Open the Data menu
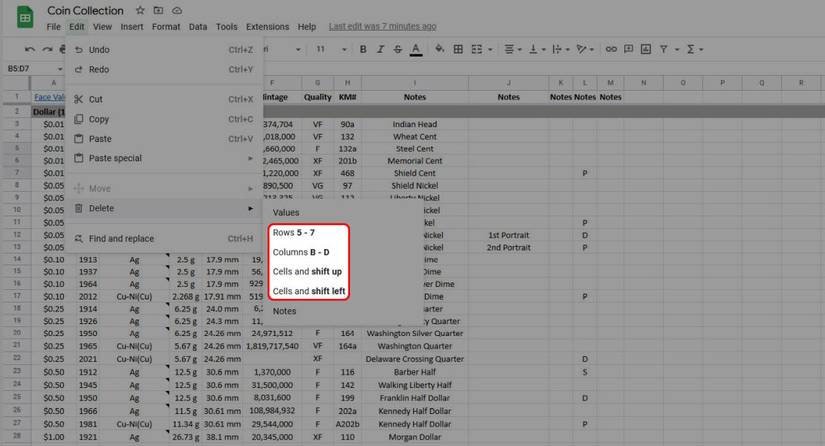 click(198, 26)
